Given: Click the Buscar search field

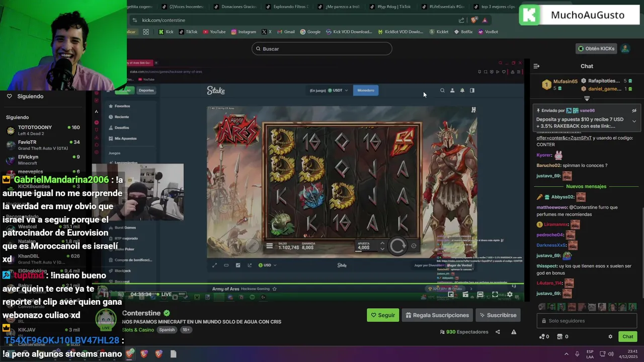Looking at the screenshot, I should click(322, 49).
